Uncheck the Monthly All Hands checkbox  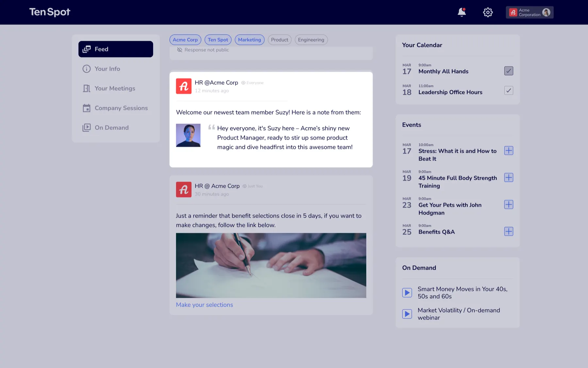coord(509,71)
